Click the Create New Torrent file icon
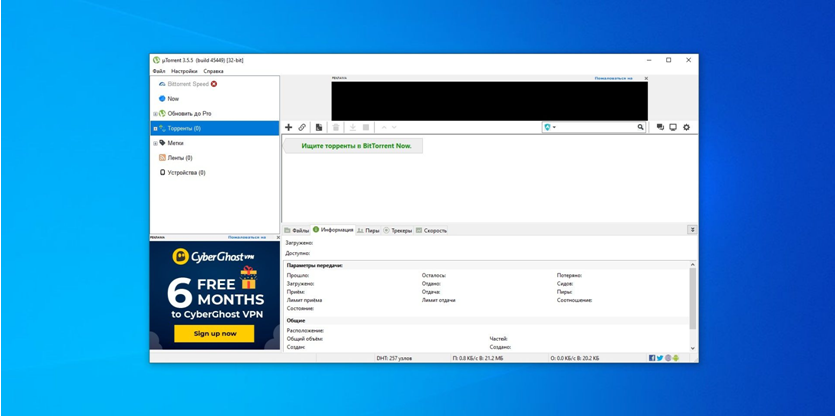Viewport: 835px width, 416px height. coord(318,127)
